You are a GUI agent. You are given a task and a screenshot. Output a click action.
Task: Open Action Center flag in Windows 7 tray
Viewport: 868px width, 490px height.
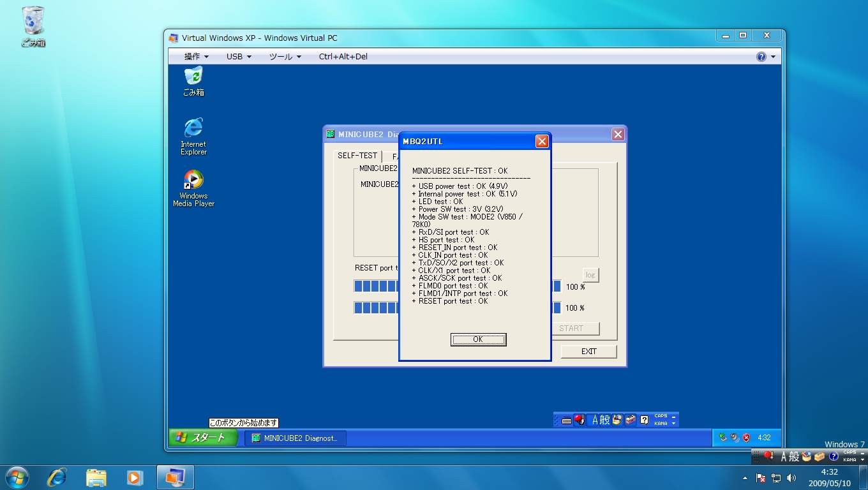761,477
